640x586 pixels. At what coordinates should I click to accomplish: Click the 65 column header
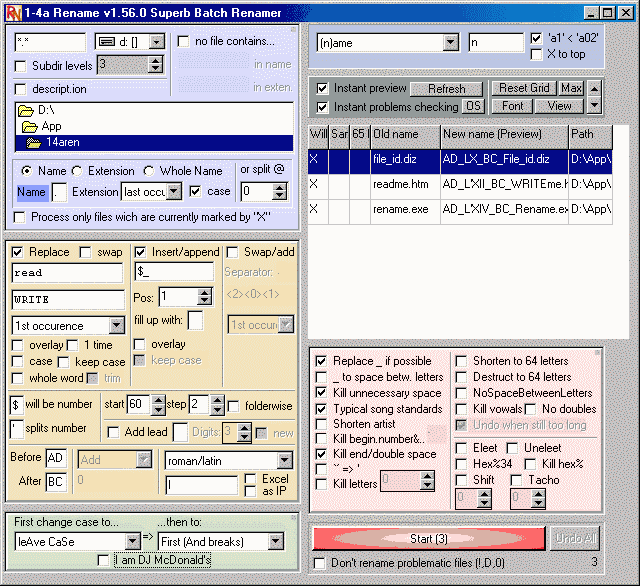pyautogui.click(x=360, y=137)
